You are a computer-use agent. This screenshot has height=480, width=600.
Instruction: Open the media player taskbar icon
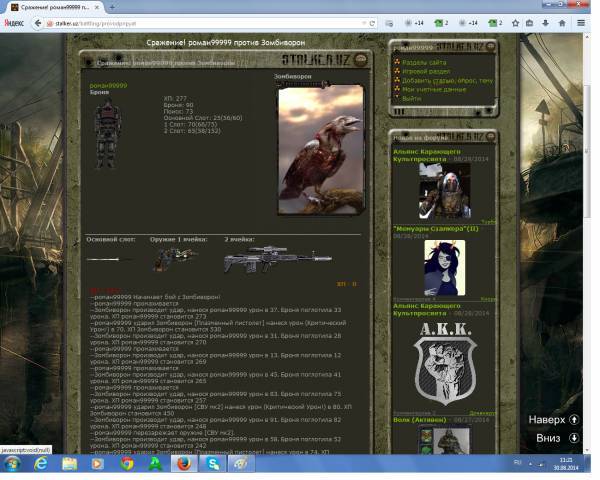pos(98,464)
